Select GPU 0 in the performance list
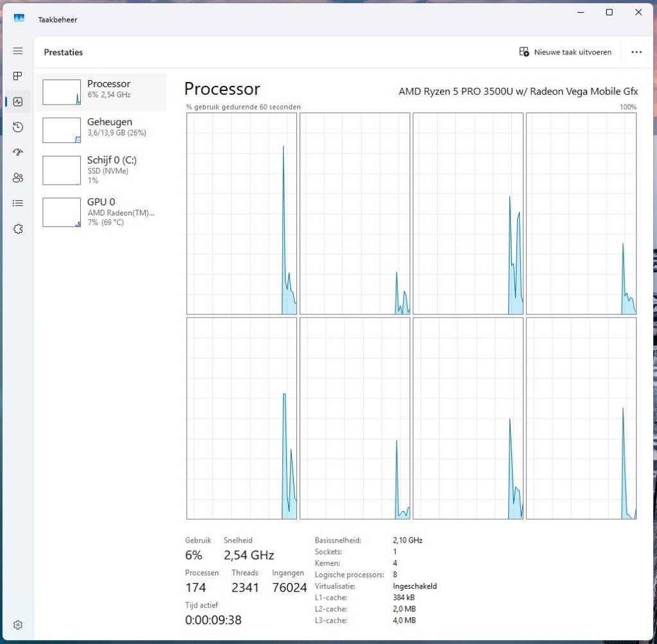Screen dimensions: 657x644 tap(101, 212)
